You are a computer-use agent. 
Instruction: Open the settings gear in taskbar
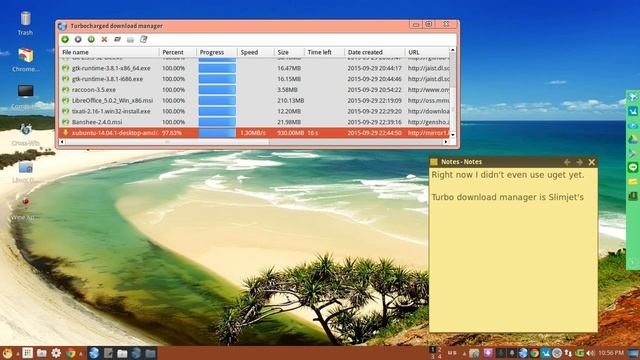click(56, 353)
